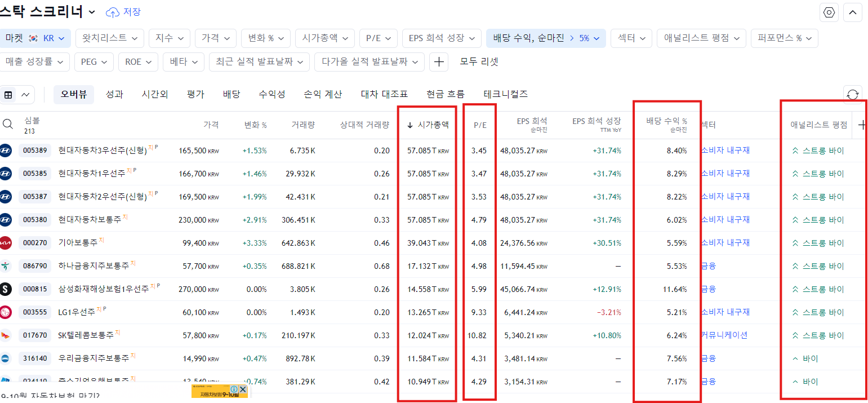Open the 배당 tab
868x403 pixels.
(x=232, y=95)
